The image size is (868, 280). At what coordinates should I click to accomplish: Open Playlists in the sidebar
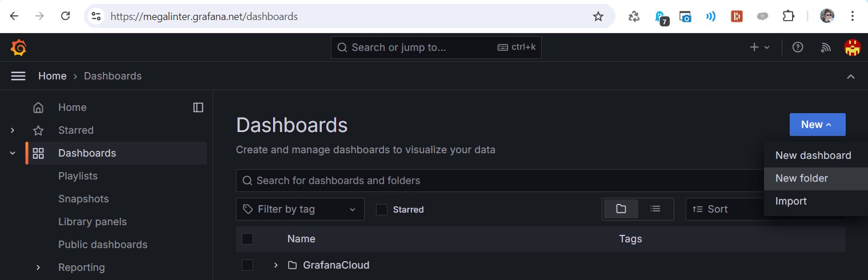78,176
